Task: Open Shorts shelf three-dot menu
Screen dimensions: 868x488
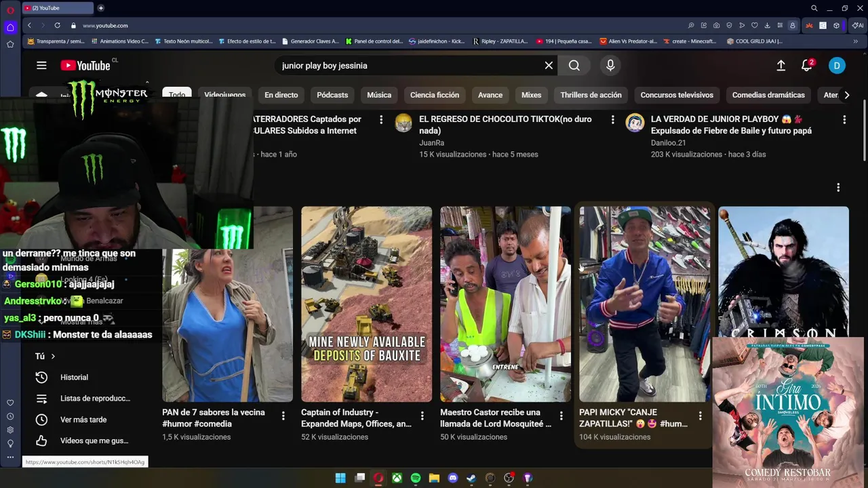Action: coord(838,188)
